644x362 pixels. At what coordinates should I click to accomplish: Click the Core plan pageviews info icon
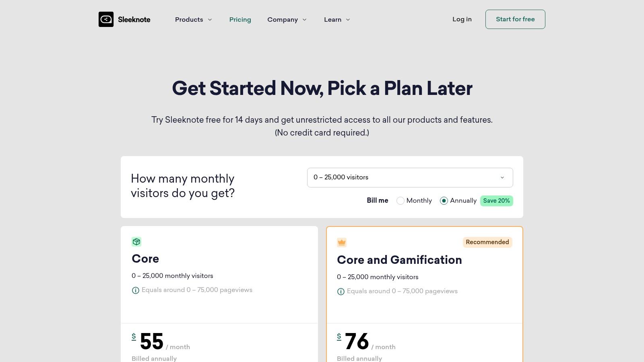136,290
